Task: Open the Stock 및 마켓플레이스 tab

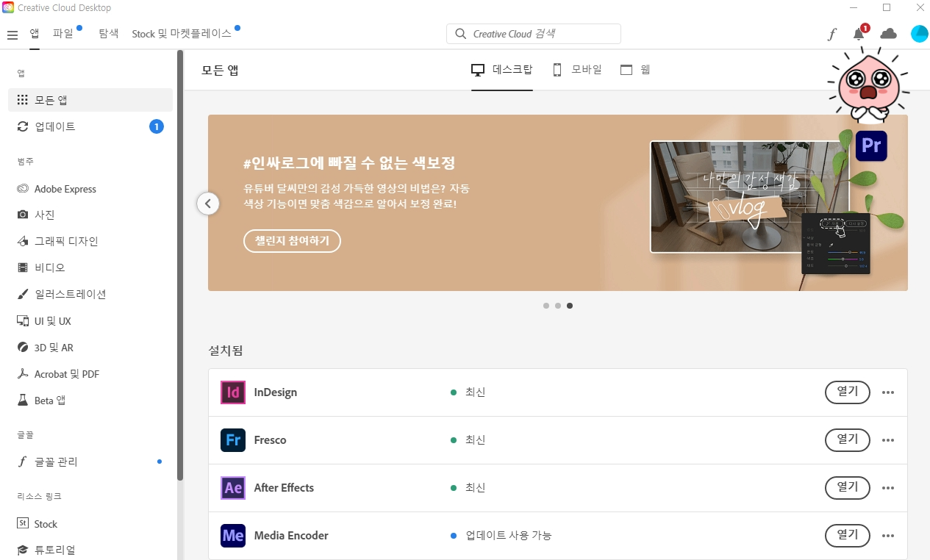Action: 182,34
